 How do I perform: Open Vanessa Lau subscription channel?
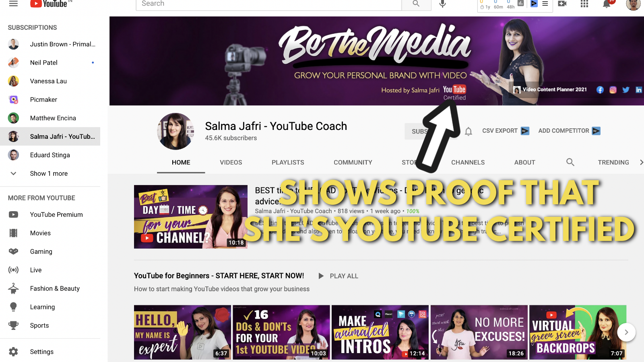click(x=50, y=81)
